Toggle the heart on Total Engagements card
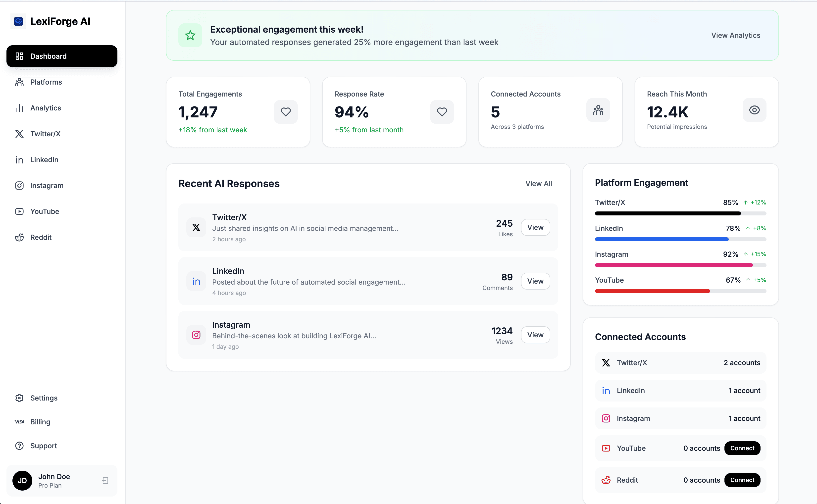The width and height of the screenshot is (817, 504). (286, 112)
